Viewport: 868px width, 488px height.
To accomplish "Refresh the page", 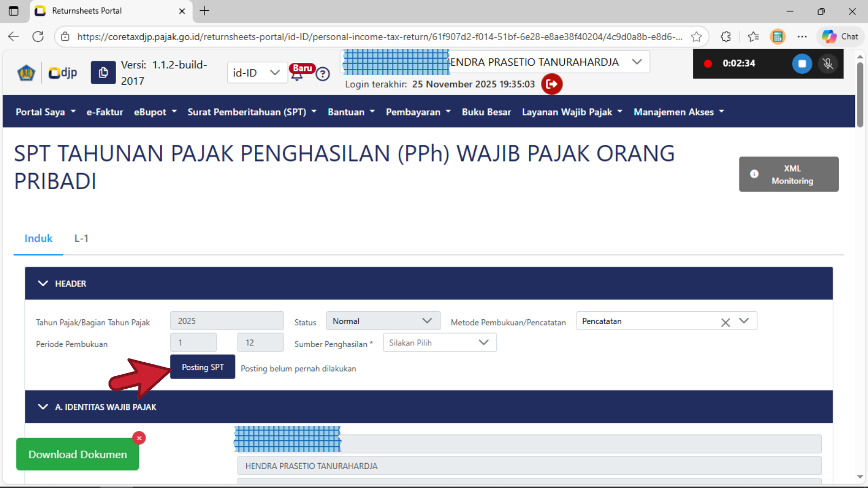I will [x=38, y=37].
